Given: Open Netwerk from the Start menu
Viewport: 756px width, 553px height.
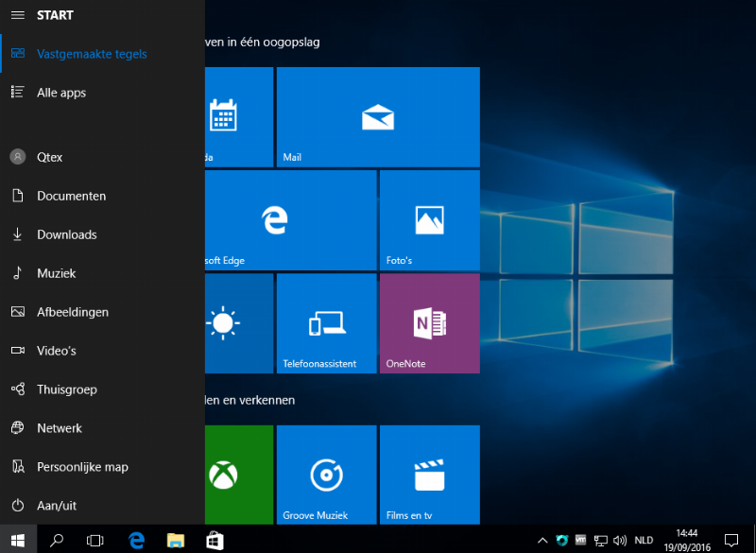Looking at the screenshot, I should (x=59, y=428).
